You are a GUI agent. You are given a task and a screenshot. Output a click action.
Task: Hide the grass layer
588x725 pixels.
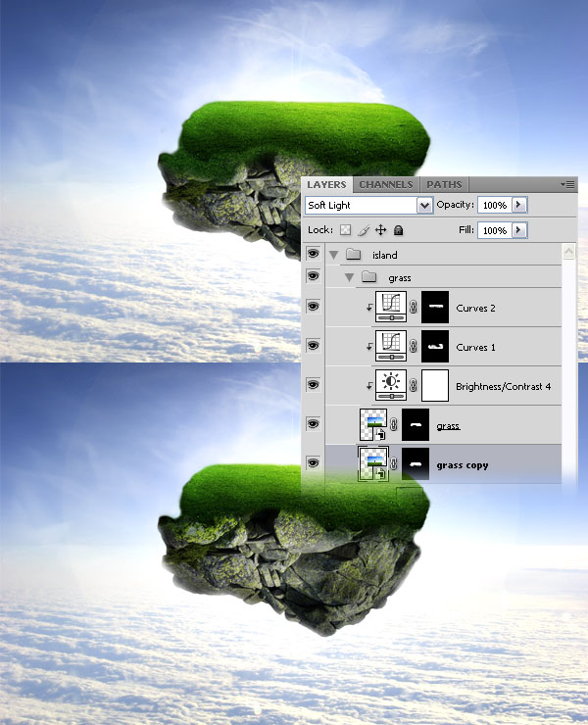coord(314,424)
